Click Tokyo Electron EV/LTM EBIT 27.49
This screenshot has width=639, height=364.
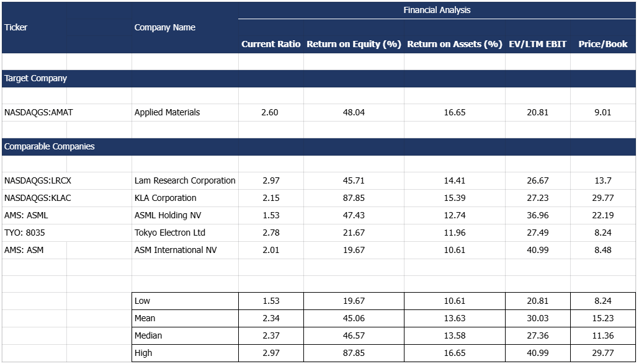[537, 233]
